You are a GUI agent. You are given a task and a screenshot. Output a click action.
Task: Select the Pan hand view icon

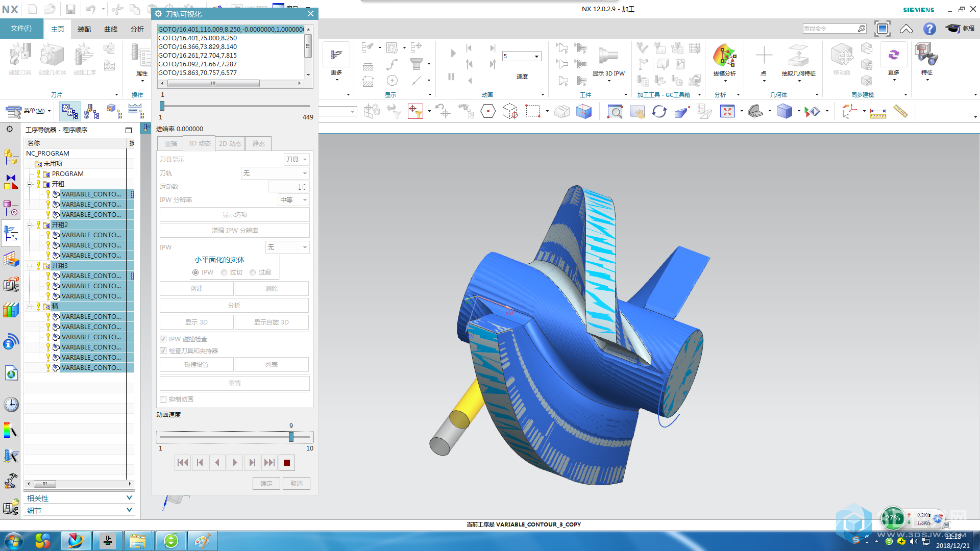tap(637, 111)
